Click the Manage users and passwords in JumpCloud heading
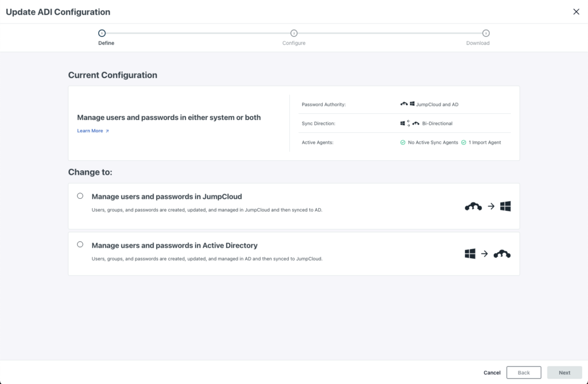Viewport: 588px width, 384px height. (167, 197)
